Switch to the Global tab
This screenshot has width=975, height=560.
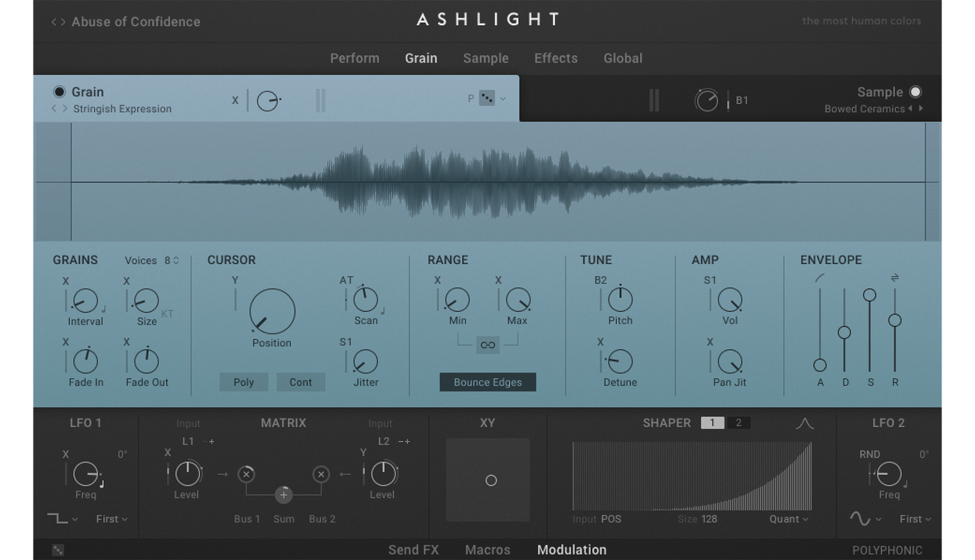(x=623, y=59)
